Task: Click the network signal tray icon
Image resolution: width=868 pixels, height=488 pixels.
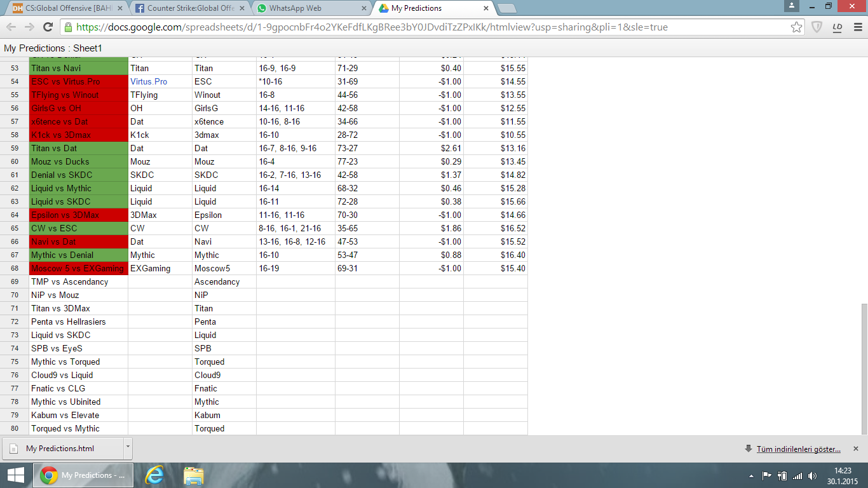Action: click(797, 475)
